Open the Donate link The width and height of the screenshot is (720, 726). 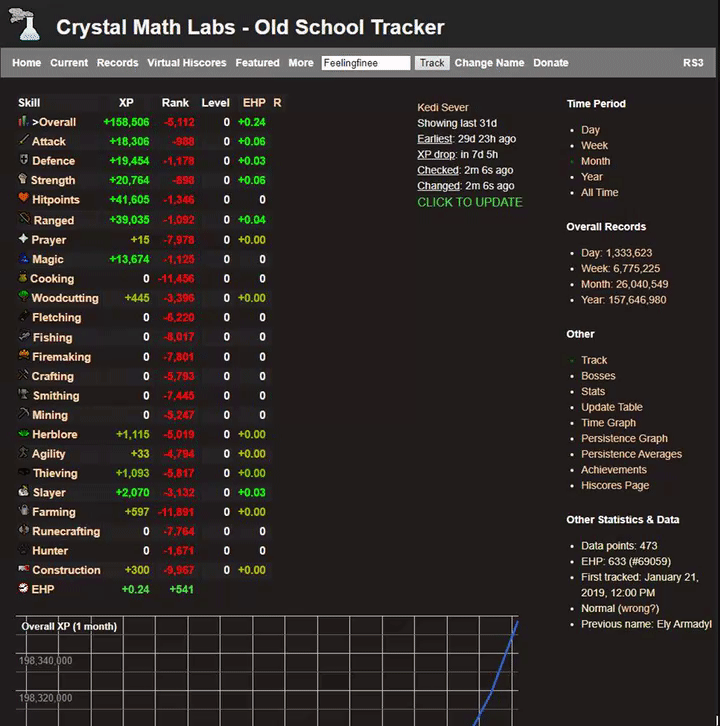(x=551, y=63)
